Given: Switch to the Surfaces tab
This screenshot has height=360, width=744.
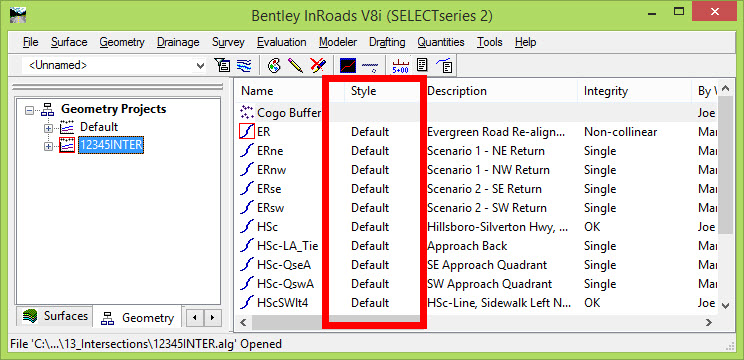Looking at the screenshot, I should (x=55, y=316).
